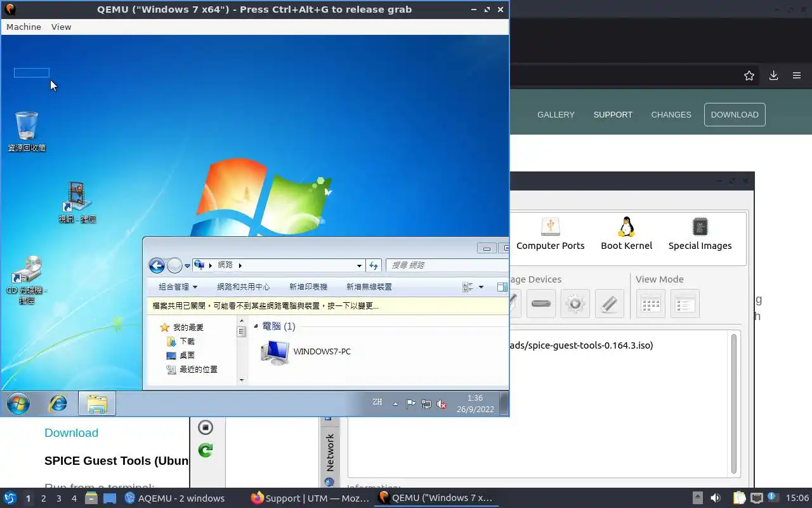
Task: Click the green AQEMU reset arrow button
Action: (206, 450)
